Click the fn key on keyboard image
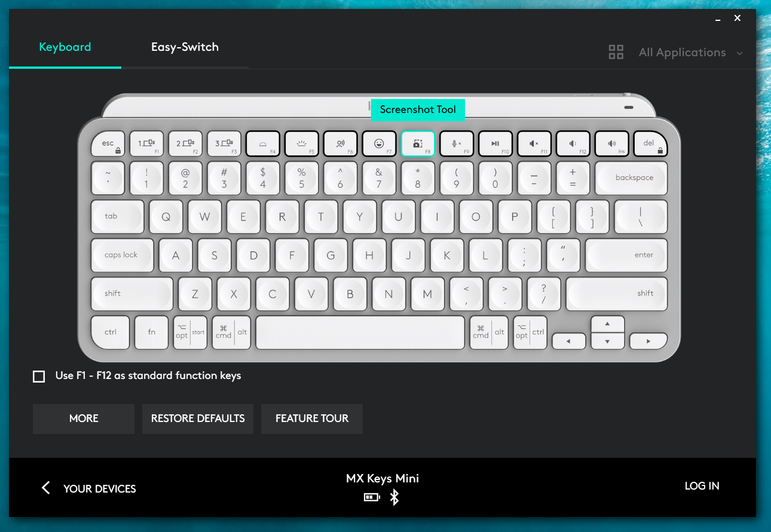Viewport: 771px width, 532px height. [x=152, y=332]
